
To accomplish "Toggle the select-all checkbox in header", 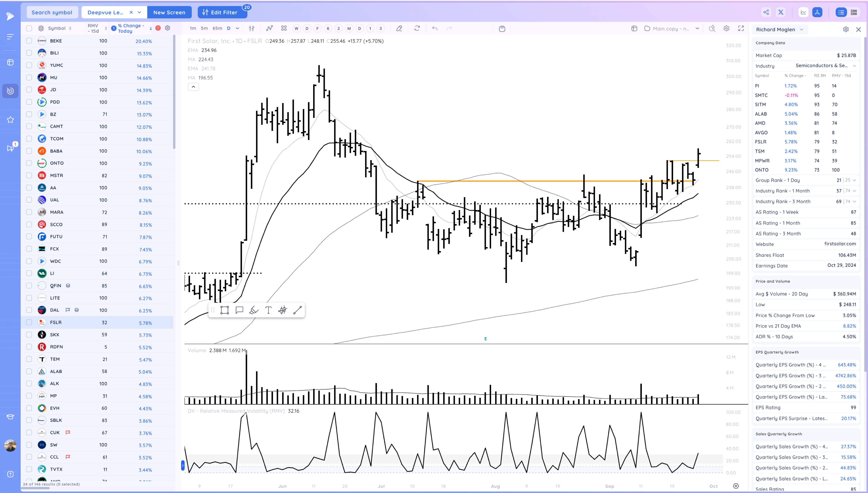I will pos(29,28).
